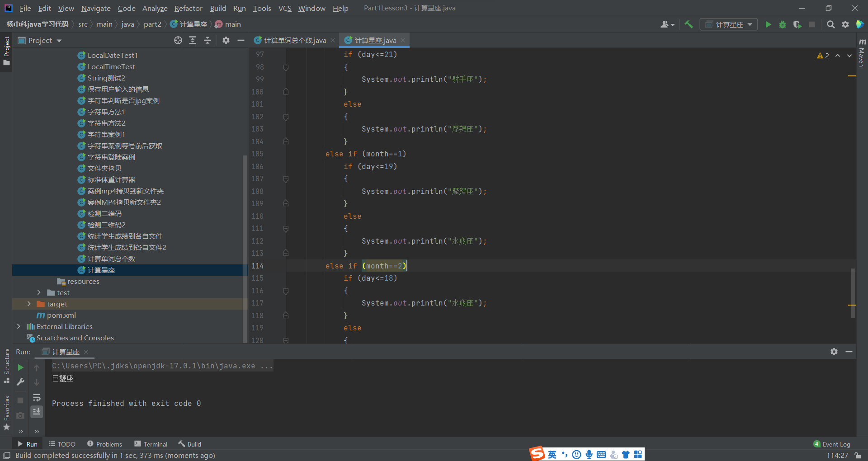Viewport: 868px width, 461px height.
Task: Click Collapse All icon in Project panel
Action: (x=208, y=41)
